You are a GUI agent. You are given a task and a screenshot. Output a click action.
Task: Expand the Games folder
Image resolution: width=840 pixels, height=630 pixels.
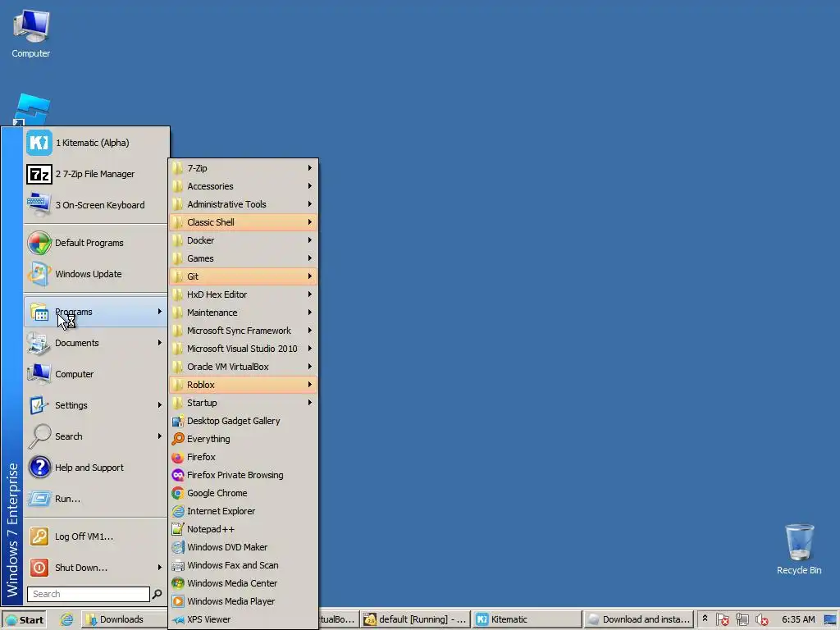point(243,258)
